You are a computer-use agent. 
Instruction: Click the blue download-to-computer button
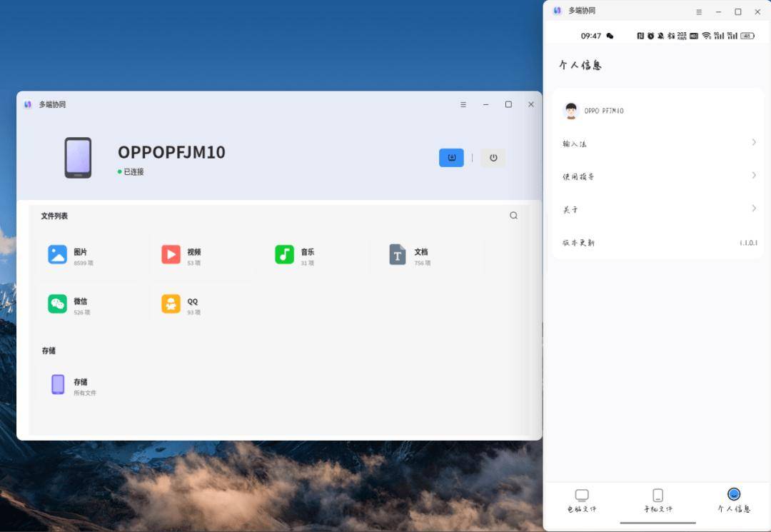pos(451,158)
